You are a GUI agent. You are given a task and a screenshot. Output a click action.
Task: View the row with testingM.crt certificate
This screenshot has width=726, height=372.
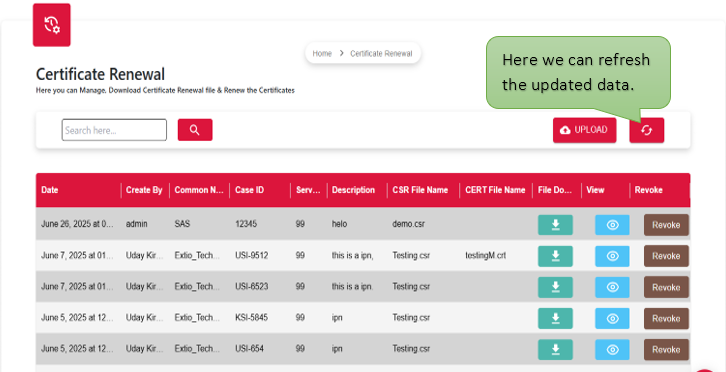pyautogui.click(x=612, y=256)
